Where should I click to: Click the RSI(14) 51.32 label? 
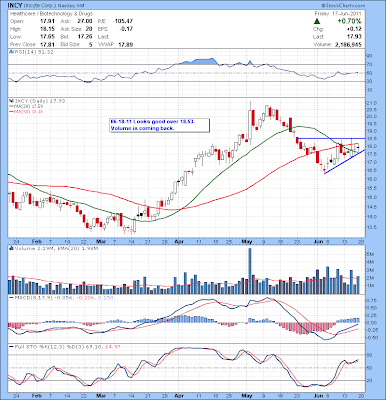coord(33,52)
